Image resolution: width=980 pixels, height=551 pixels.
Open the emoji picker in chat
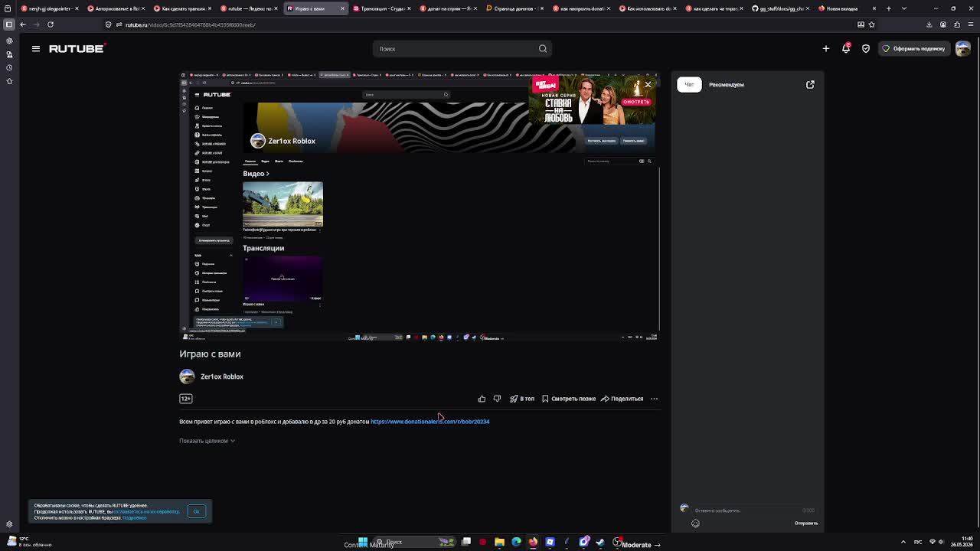point(695,523)
